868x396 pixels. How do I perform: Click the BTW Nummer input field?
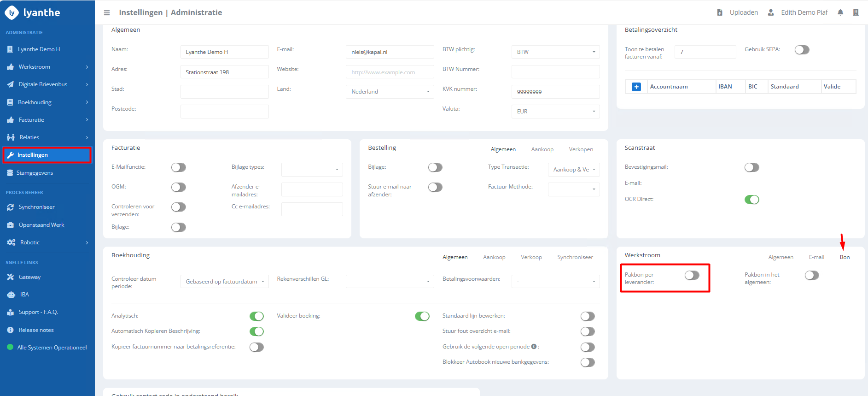555,72
